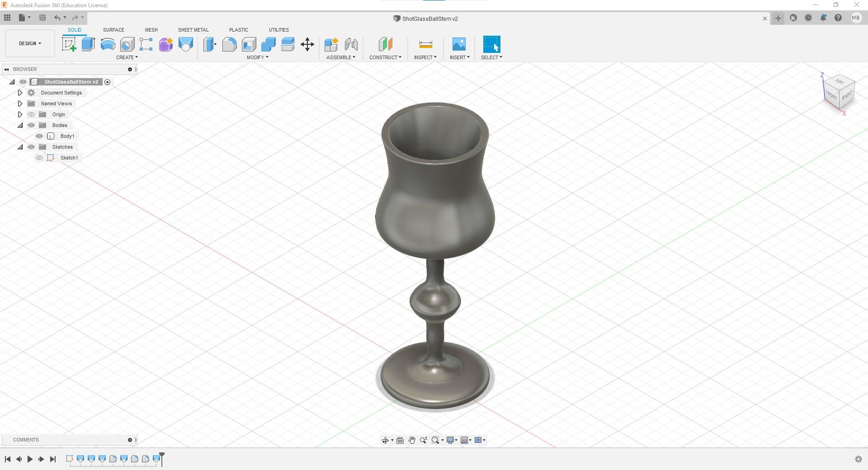Viewport: 868px width, 470px height.
Task: Collapse the ShotGlassBallStem v2 root node
Action: click(x=12, y=82)
